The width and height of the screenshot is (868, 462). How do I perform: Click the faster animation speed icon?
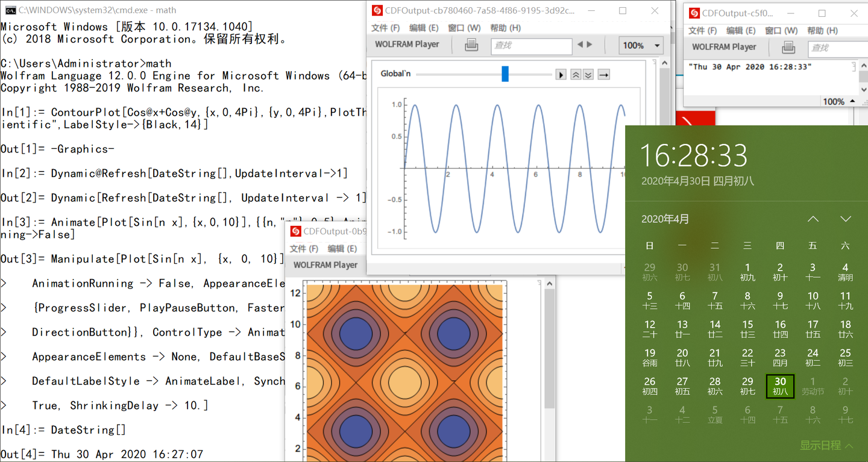[x=576, y=74]
